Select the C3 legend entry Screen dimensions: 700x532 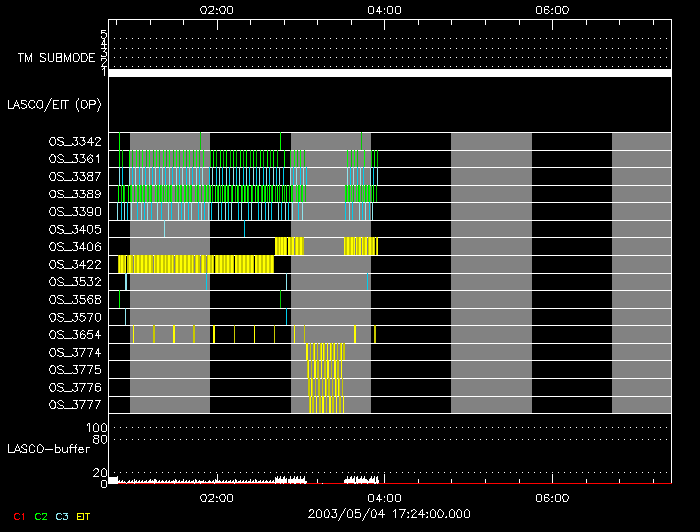pyautogui.click(x=62, y=516)
